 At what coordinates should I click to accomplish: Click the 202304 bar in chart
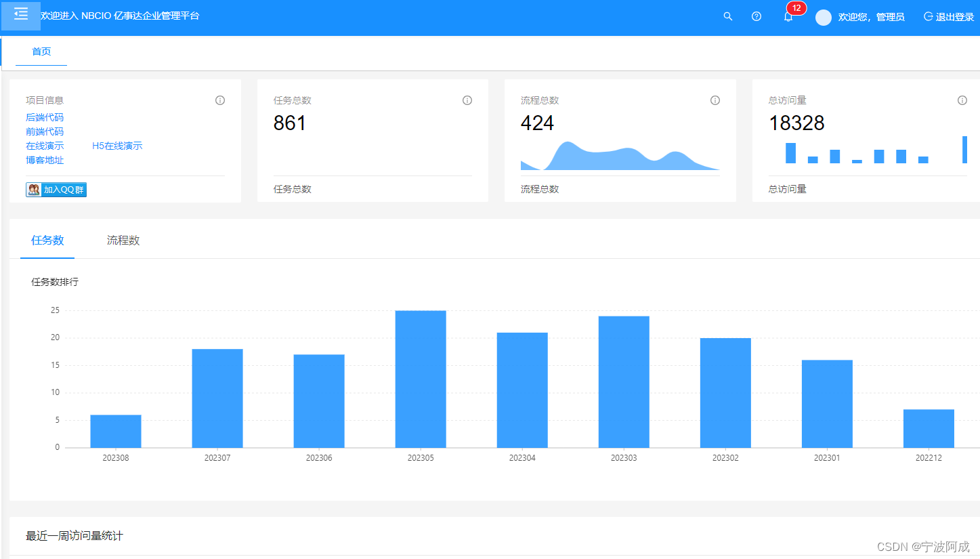[522, 390]
